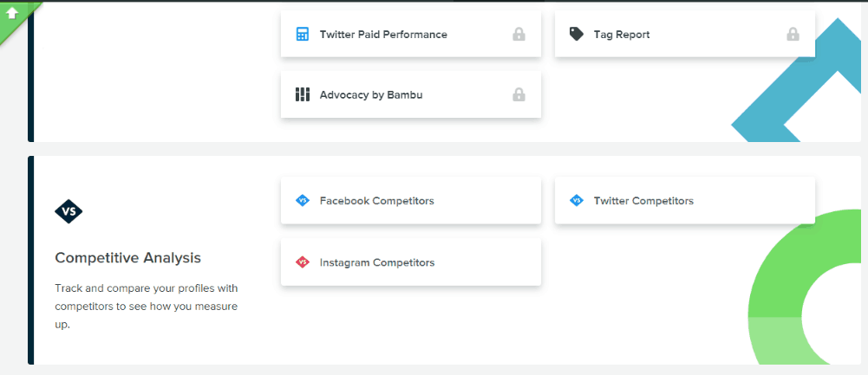
Task: Click the Twitter Competitors VS icon
Action: (577, 200)
